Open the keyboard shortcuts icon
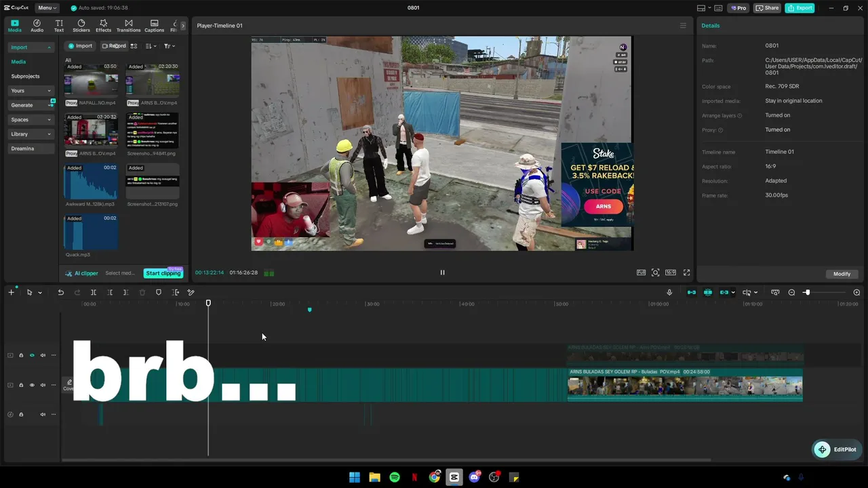868x488 pixels. [x=718, y=8]
